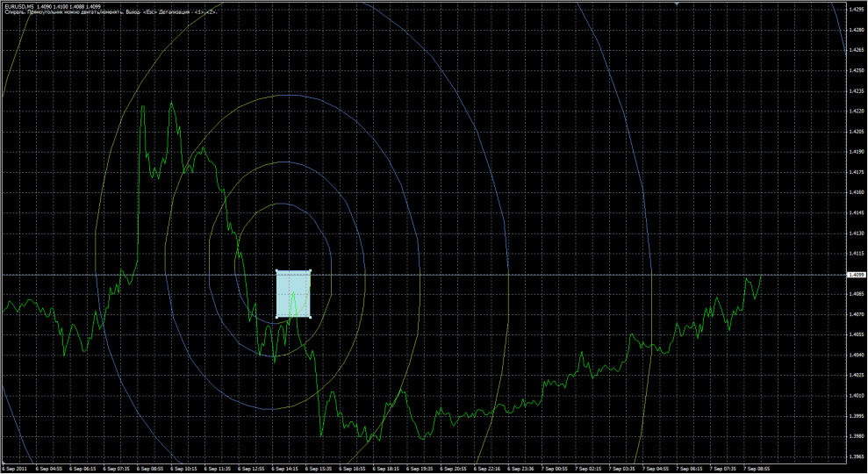Screen dimensions: 868x474
Task: Click the '7 Sep 08:55' time axis label
Action: tap(757, 469)
